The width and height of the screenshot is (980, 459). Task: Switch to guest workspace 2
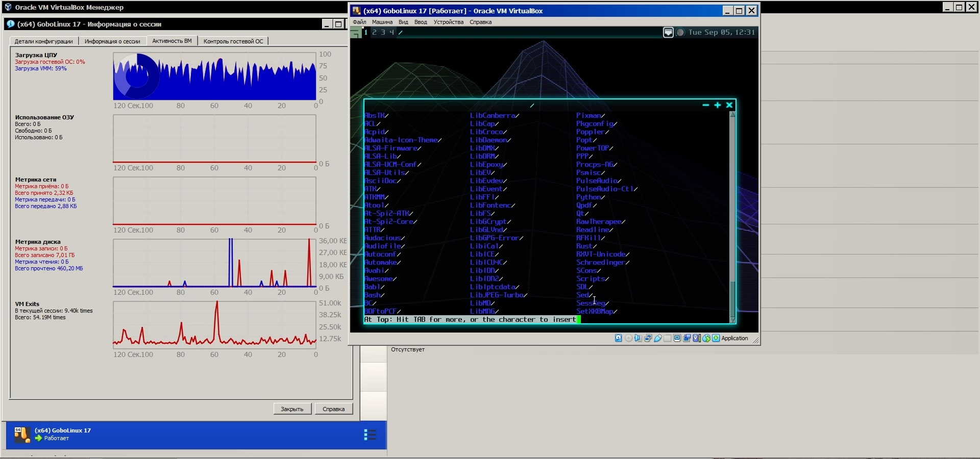click(x=374, y=32)
